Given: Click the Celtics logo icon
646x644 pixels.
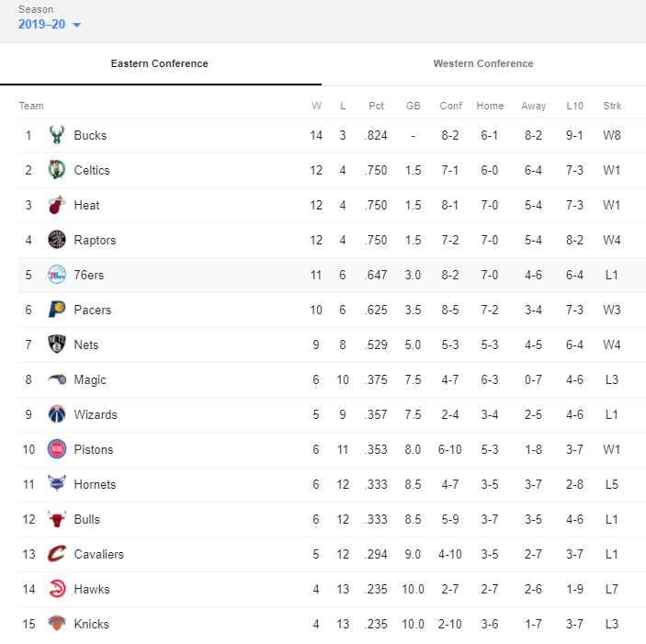Looking at the screenshot, I should pyautogui.click(x=57, y=170).
